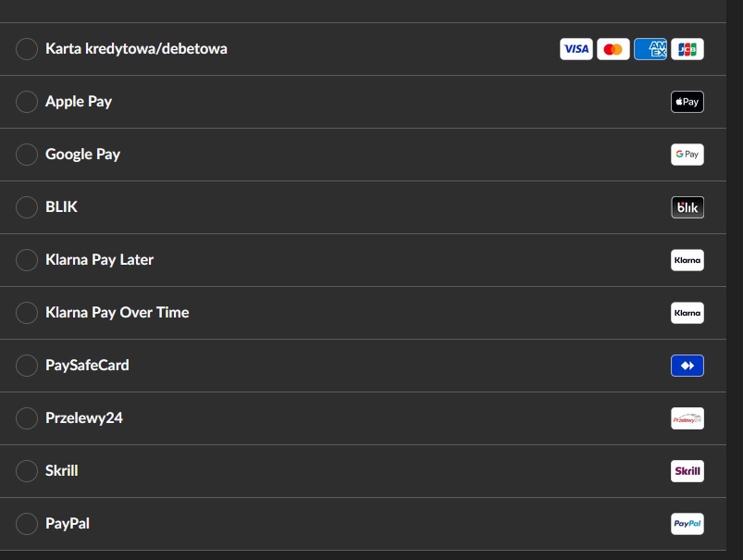Click the 'PaySafeCard' label text
Screen dimensions: 743x560
coord(87,365)
